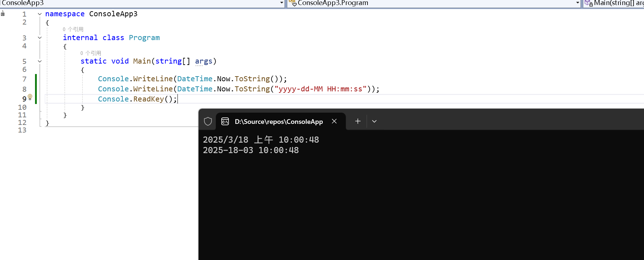644x260 pixels.
Task: Open the terminal profile dropdown chevron
Action: point(374,121)
